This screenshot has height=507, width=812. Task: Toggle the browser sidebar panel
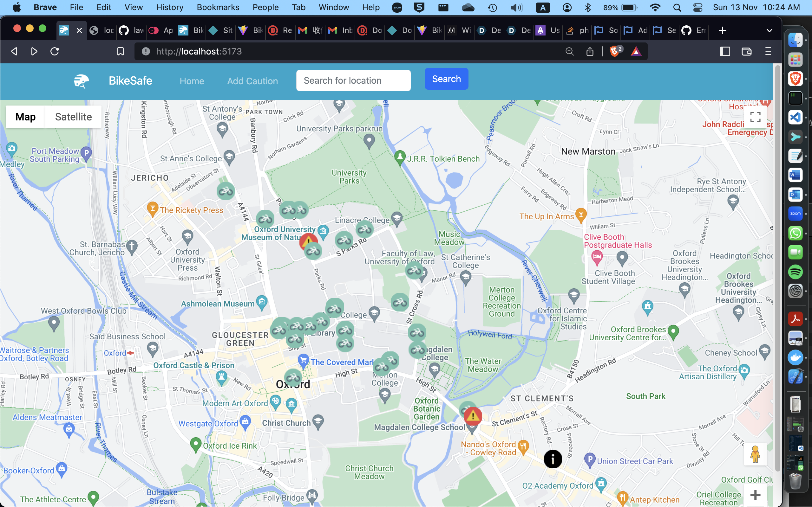tap(725, 51)
